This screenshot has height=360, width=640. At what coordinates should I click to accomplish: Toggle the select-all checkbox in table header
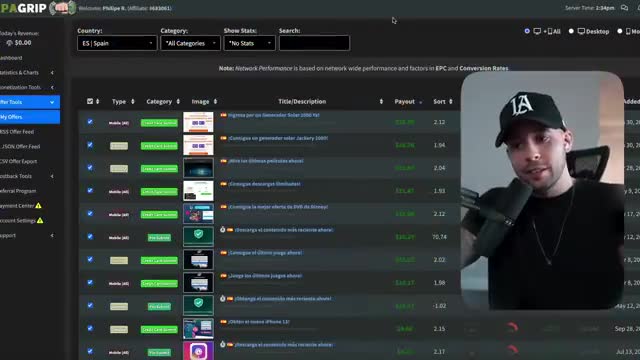pos(90,101)
